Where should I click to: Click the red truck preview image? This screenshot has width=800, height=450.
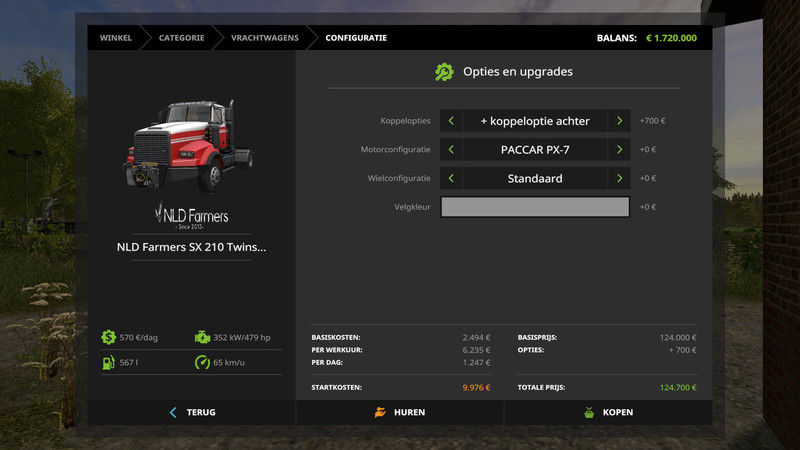click(x=189, y=145)
